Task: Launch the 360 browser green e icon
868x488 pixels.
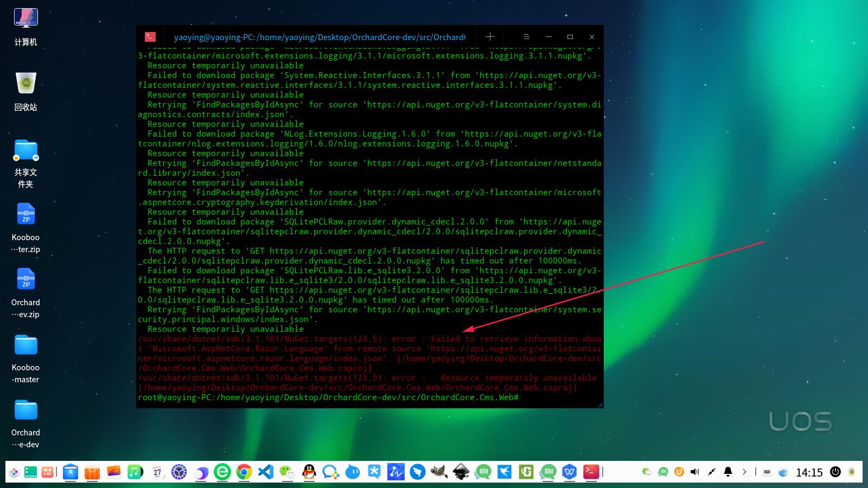Action: pos(222,472)
